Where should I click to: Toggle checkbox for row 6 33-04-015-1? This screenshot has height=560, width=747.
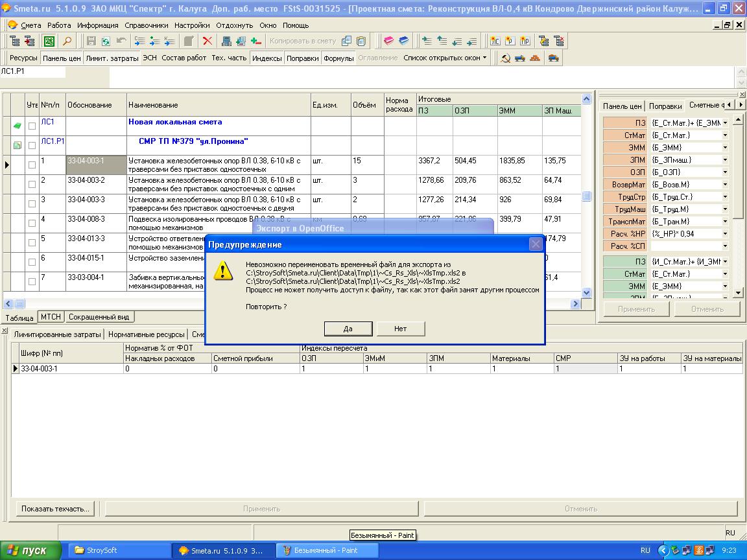(x=32, y=262)
